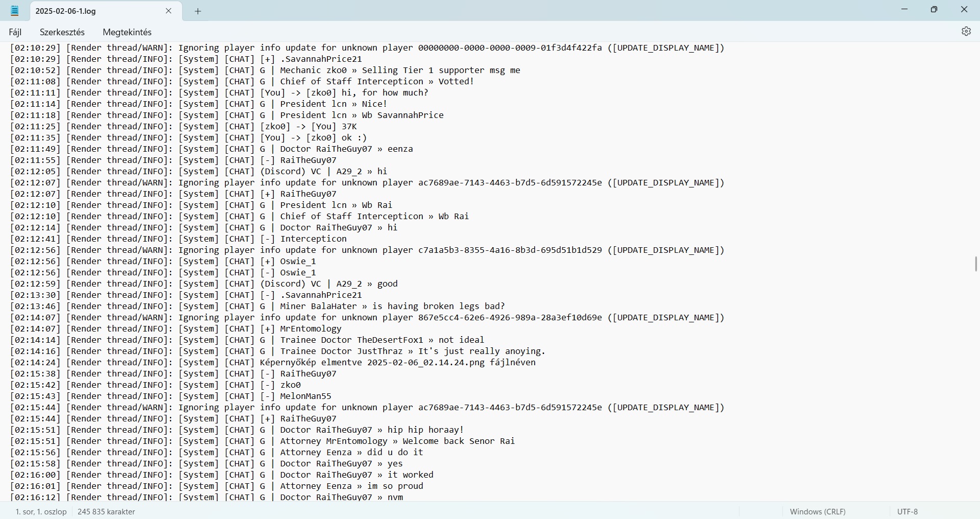
Task: Click the Notepad app icon in title bar
Action: (x=15, y=11)
